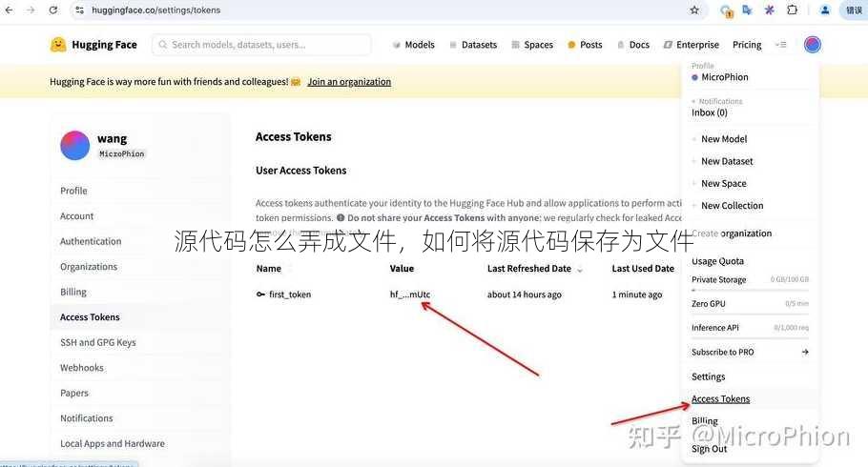Open the browser profile icon

click(x=825, y=10)
